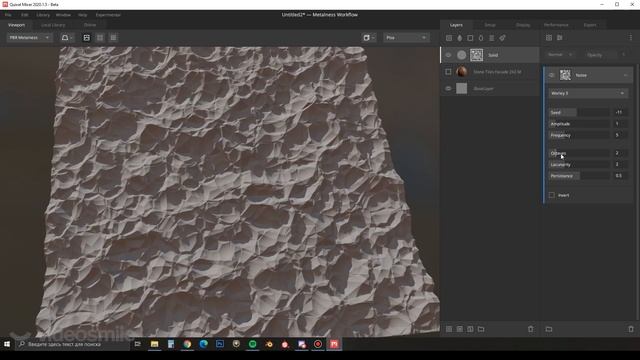
Task: Switch to the Local Library tab
Action: point(53,25)
